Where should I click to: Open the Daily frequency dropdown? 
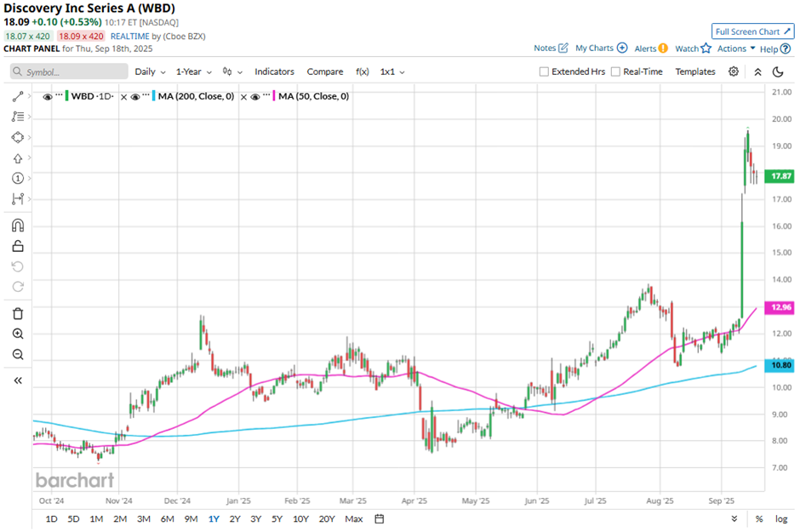[x=150, y=72]
